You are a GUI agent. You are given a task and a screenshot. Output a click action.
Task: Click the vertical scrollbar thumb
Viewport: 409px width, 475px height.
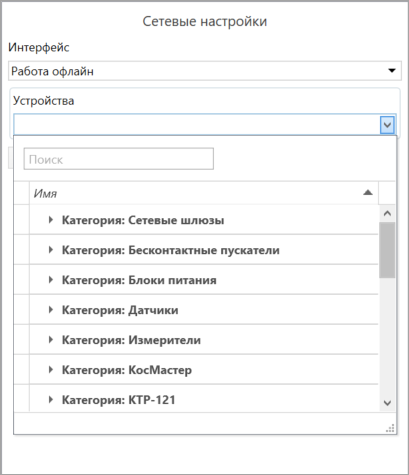click(387, 250)
